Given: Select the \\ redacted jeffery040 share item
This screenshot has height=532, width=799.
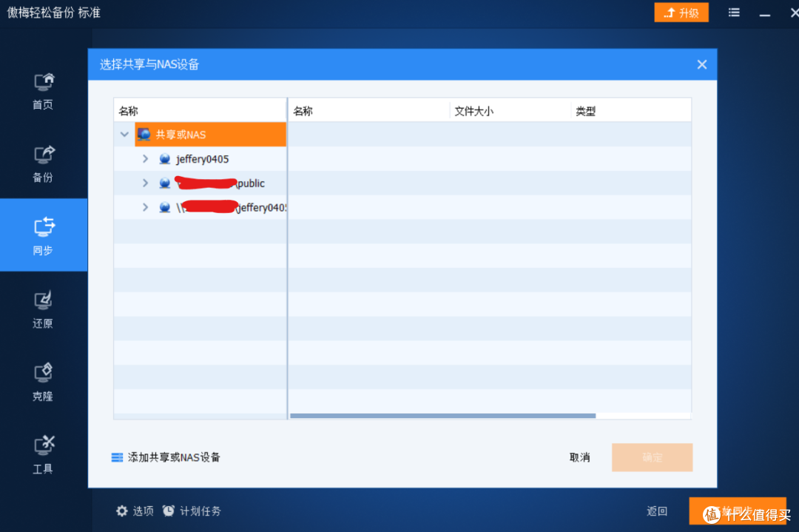Looking at the screenshot, I should point(232,207).
